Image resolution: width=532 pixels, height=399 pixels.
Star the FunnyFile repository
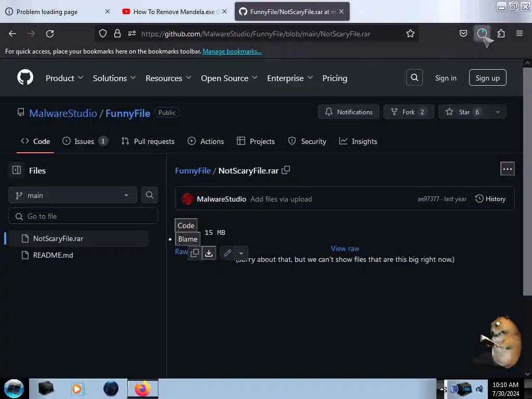(464, 112)
